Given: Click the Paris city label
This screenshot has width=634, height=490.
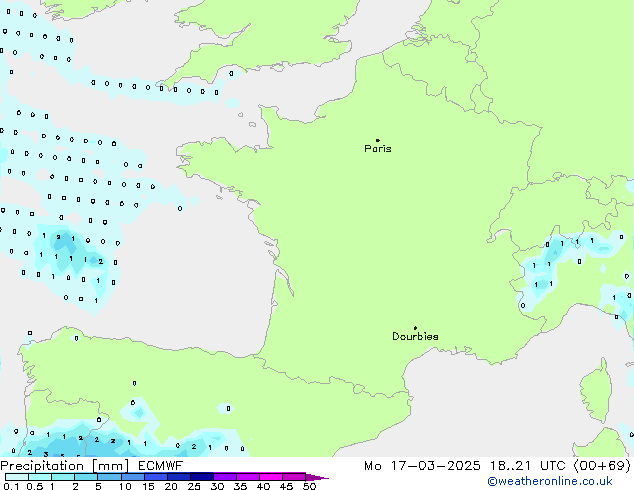Looking at the screenshot, I should 378,149.
